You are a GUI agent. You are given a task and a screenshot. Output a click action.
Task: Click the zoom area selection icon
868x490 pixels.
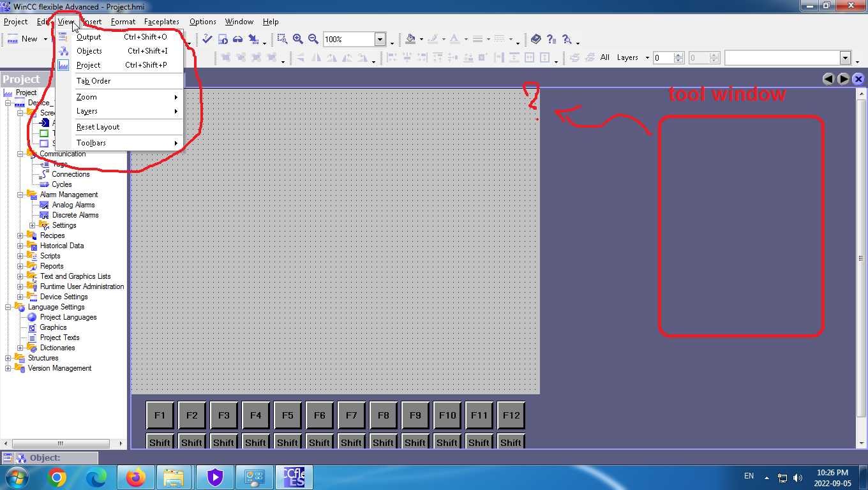click(x=282, y=39)
